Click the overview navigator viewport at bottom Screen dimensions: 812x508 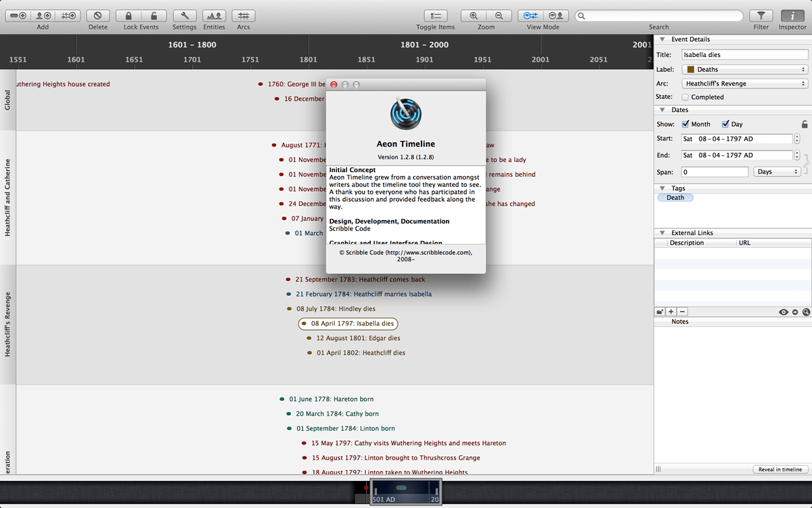coord(406,491)
